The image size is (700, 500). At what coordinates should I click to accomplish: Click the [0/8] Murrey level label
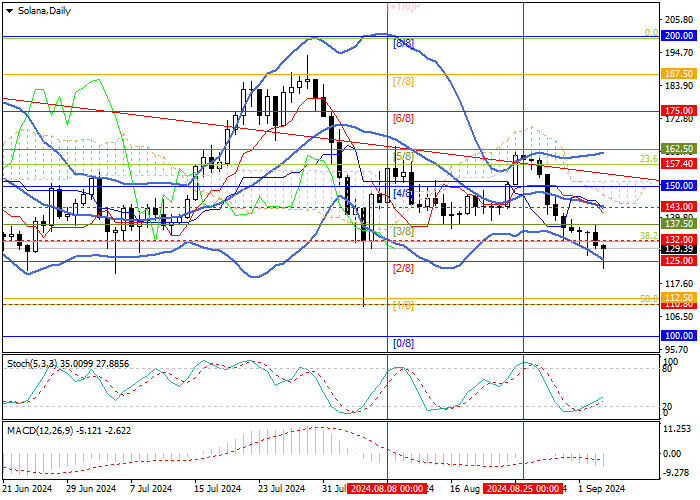click(403, 343)
